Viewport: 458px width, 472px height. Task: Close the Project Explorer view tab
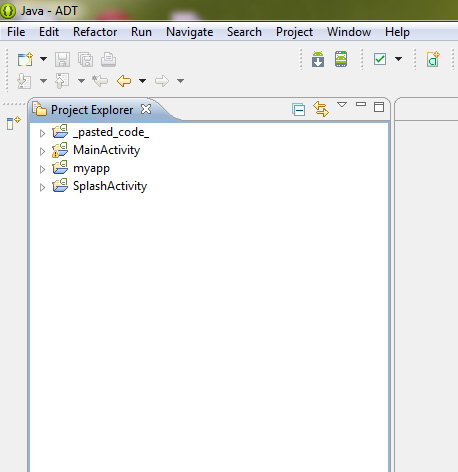pos(146,109)
